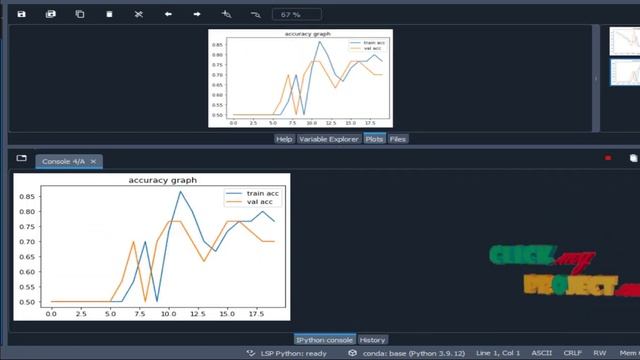Click conda: base (Python 3.9.12) status
This screenshot has width=640, height=360.
coord(414,353)
